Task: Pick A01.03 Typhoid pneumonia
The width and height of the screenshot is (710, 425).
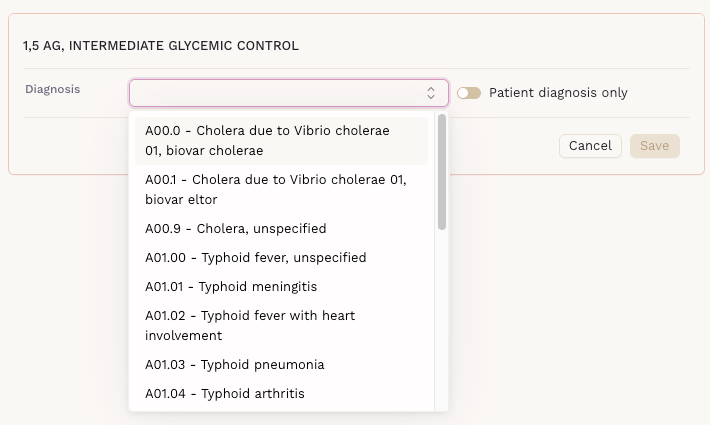Action: click(x=235, y=364)
